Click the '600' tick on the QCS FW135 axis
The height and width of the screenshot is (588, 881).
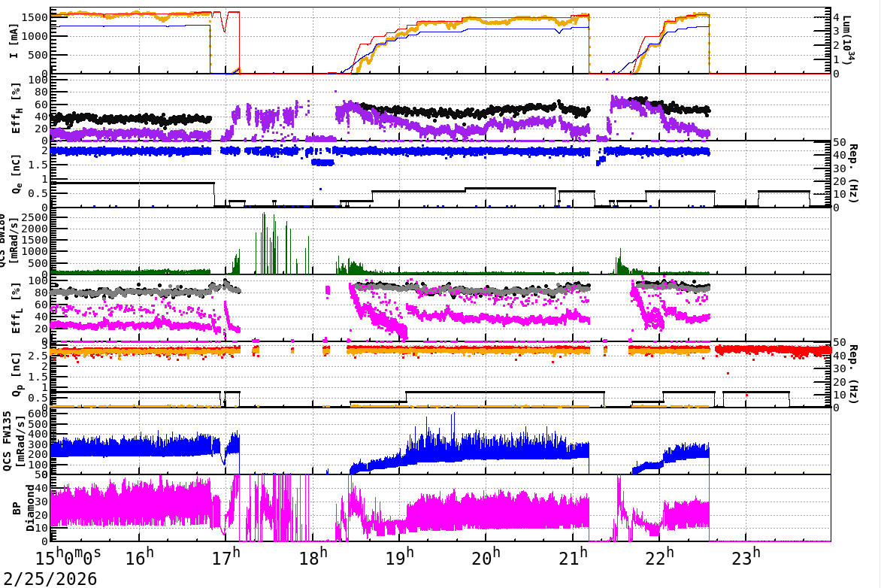pos(38,413)
